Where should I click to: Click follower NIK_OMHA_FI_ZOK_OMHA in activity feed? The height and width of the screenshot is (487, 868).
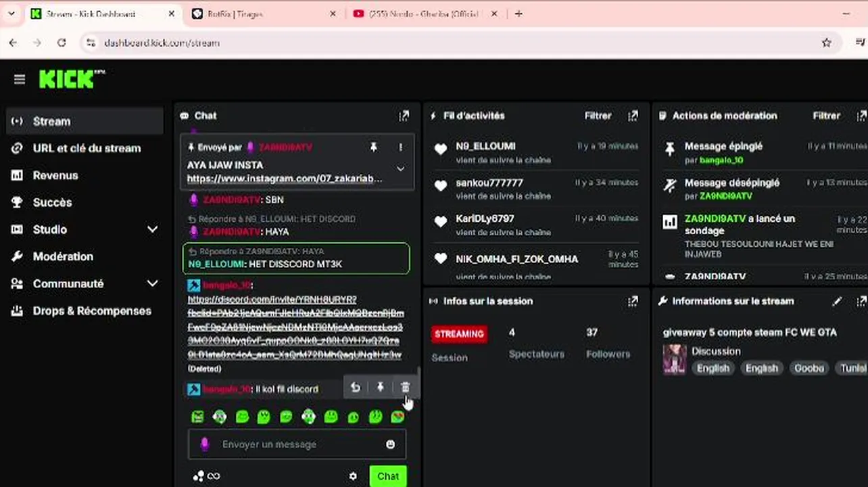coord(516,259)
